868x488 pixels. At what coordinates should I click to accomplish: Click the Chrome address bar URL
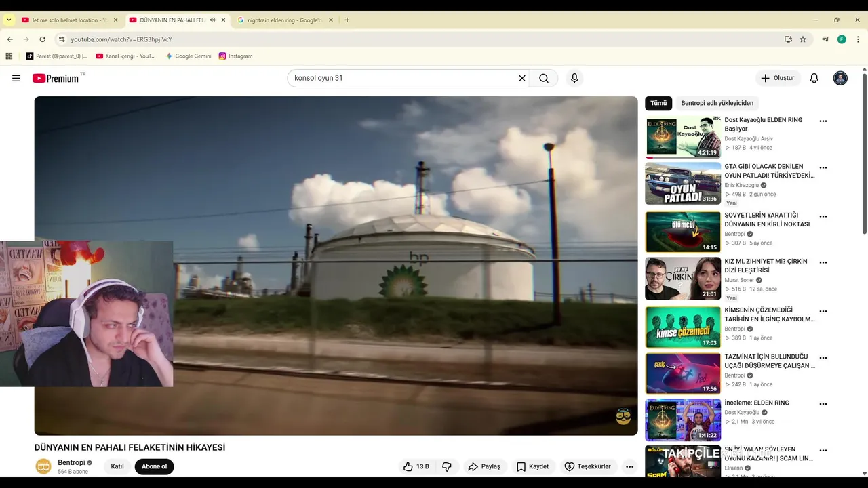pos(121,39)
